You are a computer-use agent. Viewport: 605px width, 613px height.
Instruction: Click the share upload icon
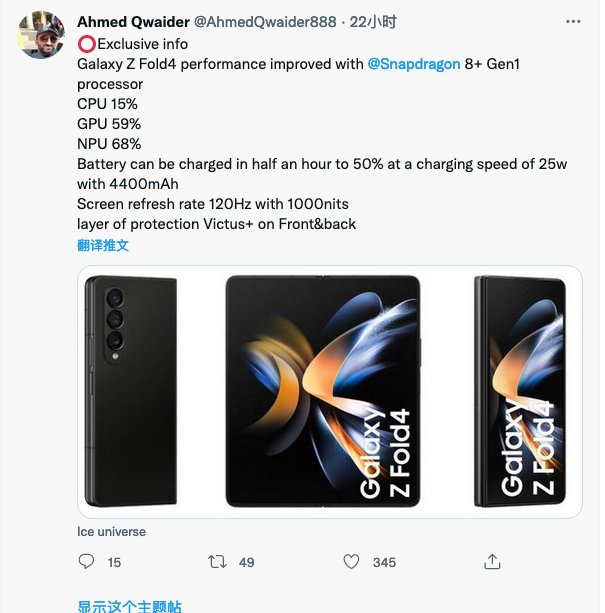coord(491,561)
